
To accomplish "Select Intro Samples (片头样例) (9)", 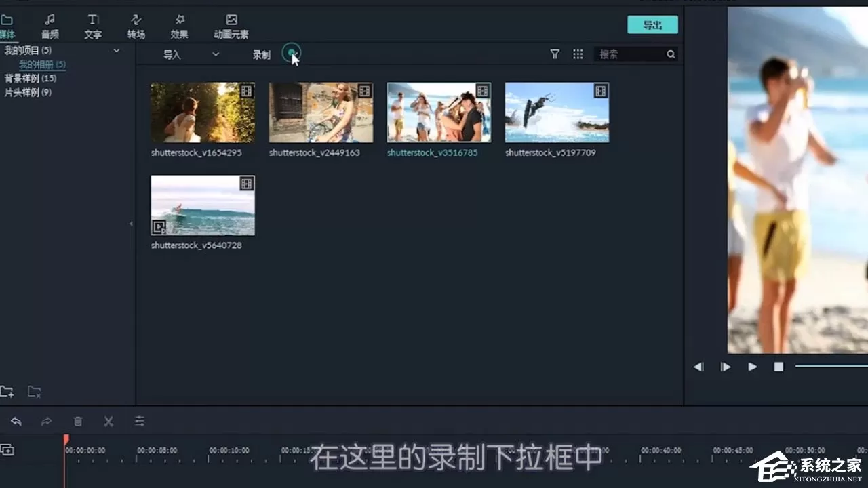I will [28, 93].
